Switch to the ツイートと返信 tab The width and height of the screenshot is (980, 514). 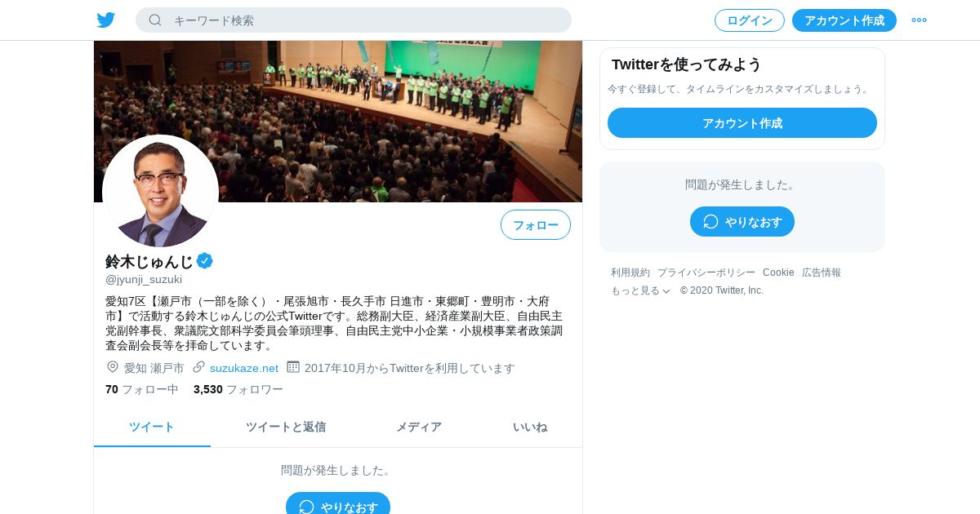(286, 427)
